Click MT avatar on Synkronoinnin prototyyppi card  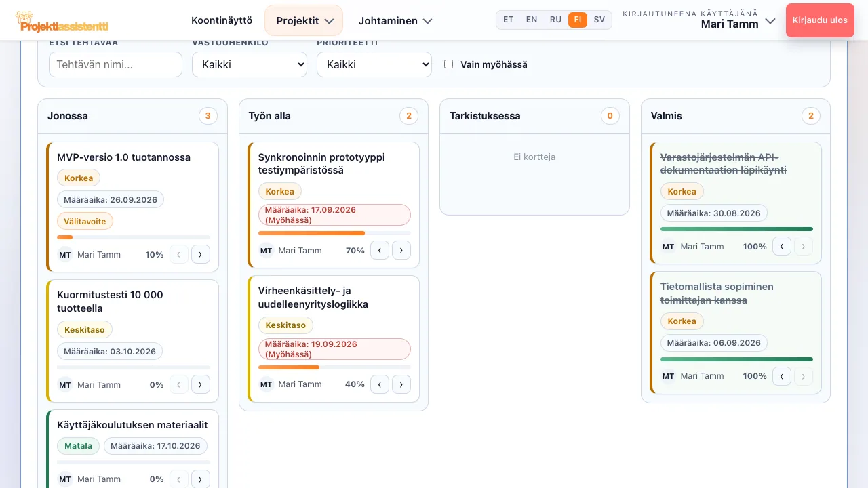pyautogui.click(x=267, y=251)
